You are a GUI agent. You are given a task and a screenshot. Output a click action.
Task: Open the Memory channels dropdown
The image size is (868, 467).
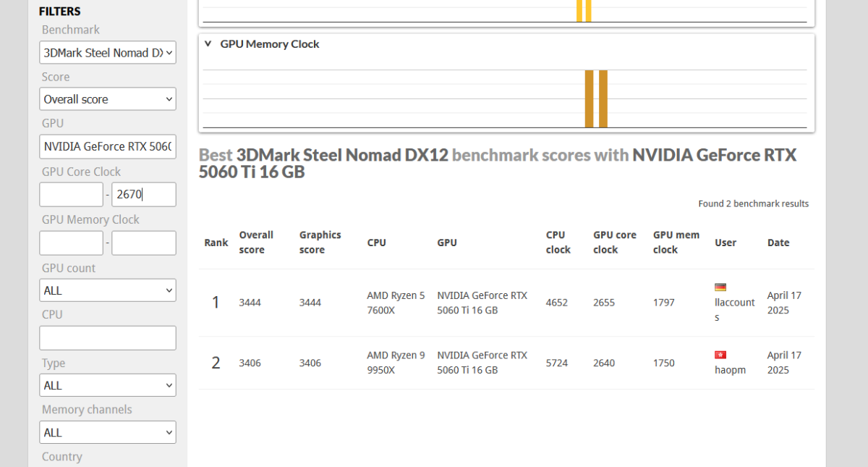(x=108, y=432)
